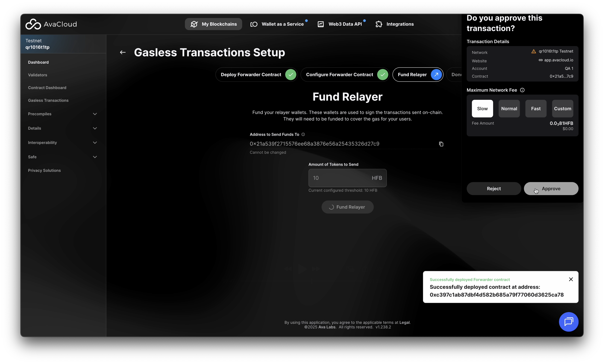Image resolution: width=604 pixels, height=364 pixels.
Task: Click the back arrow beside Gasless Transactions Setup
Action: click(x=123, y=52)
